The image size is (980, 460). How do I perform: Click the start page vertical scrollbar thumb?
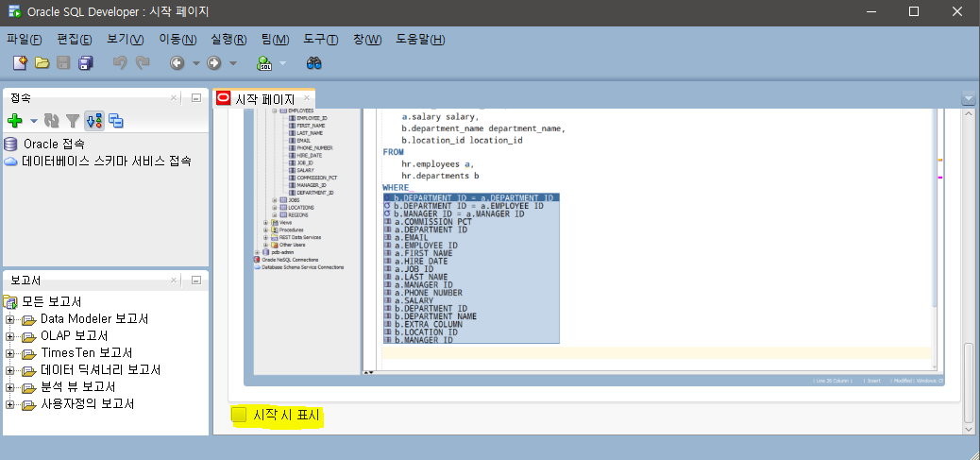(x=969, y=383)
